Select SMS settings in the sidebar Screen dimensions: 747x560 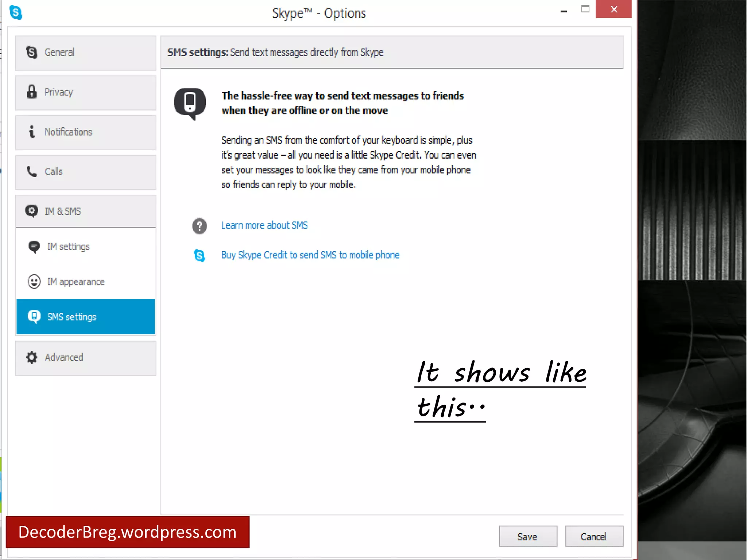(x=85, y=317)
